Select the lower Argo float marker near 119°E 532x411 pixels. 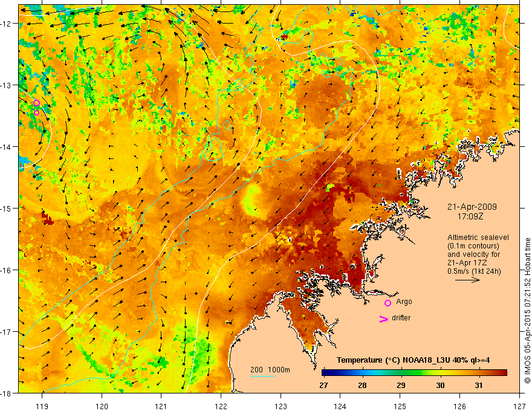(x=37, y=112)
